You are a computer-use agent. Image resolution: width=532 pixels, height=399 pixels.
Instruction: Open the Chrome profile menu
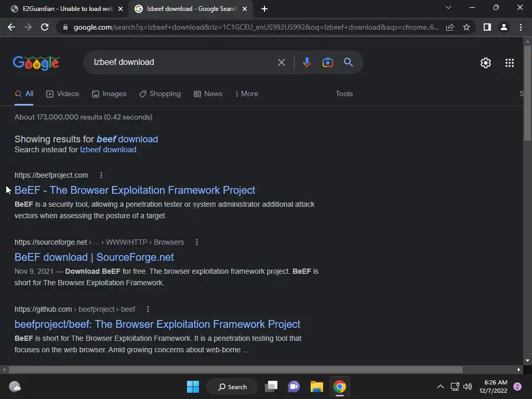click(x=504, y=27)
